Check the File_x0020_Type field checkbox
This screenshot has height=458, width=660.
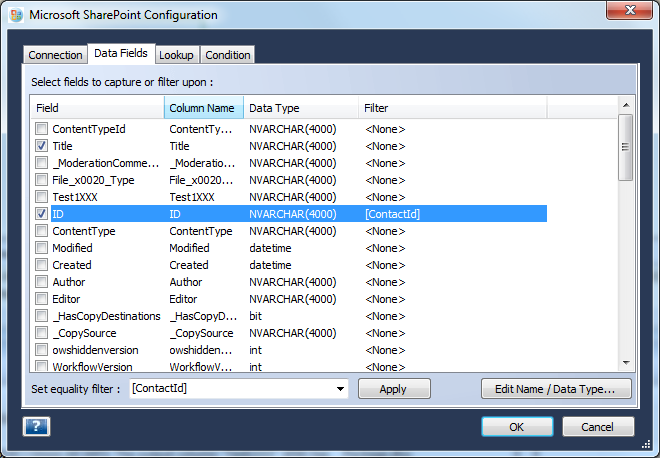pos(41,180)
